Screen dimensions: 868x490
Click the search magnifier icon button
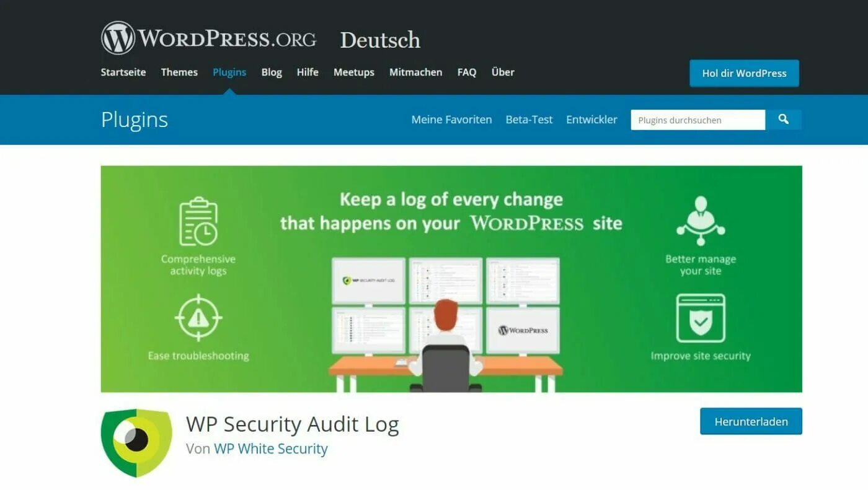tap(784, 120)
